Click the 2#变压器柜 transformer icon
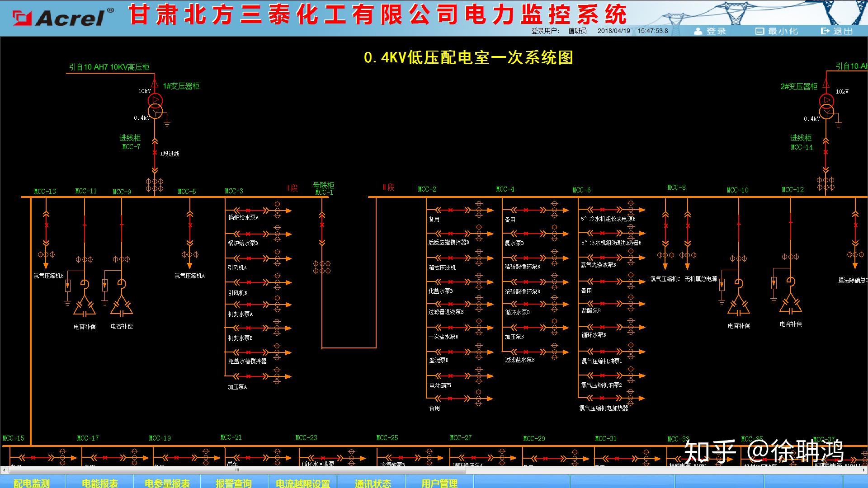This screenshot has width=868, height=488. pyautogui.click(x=827, y=107)
